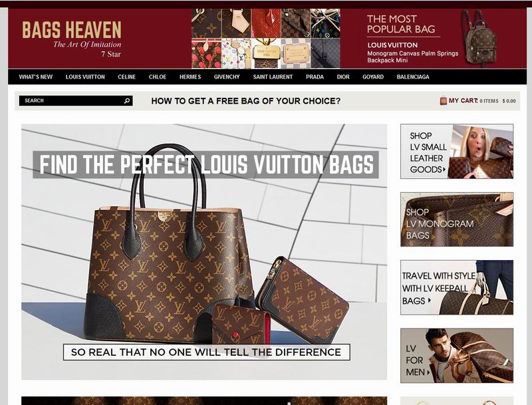Open the Balenciaga category
The image size is (532, 405).
point(413,77)
